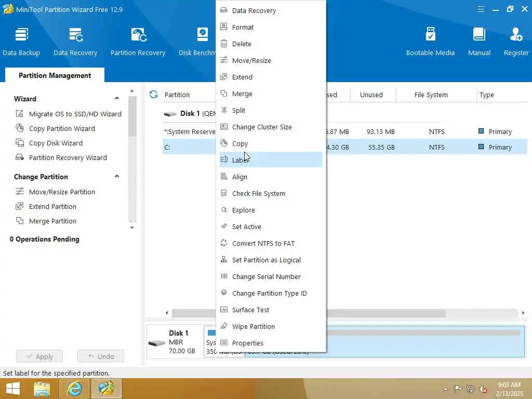Sort by File System column header
This screenshot has width=532, height=399.
431,95
